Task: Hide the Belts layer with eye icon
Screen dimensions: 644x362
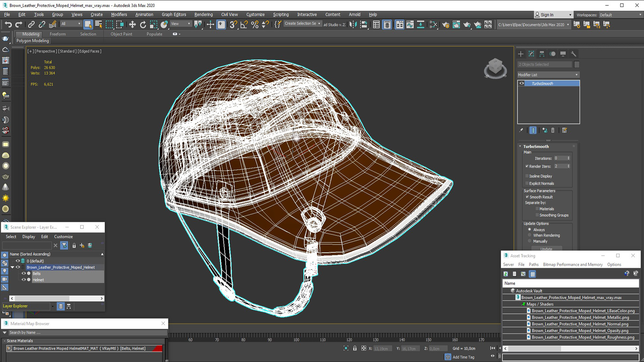Action: click(23, 274)
